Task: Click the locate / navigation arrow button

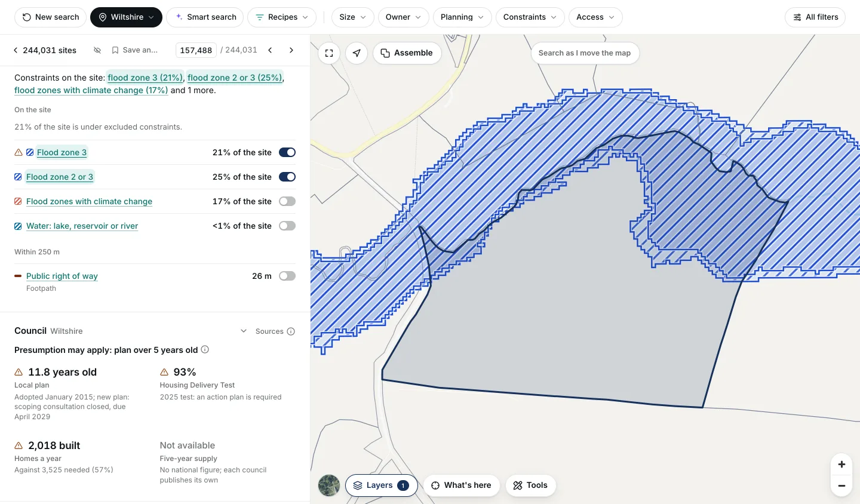Action: (x=357, y=53)
